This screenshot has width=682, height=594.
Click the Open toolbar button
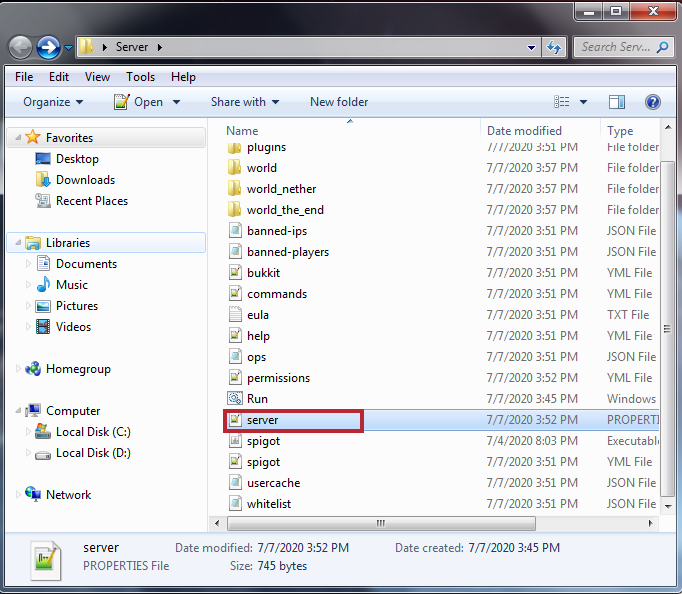click(138, 102)
